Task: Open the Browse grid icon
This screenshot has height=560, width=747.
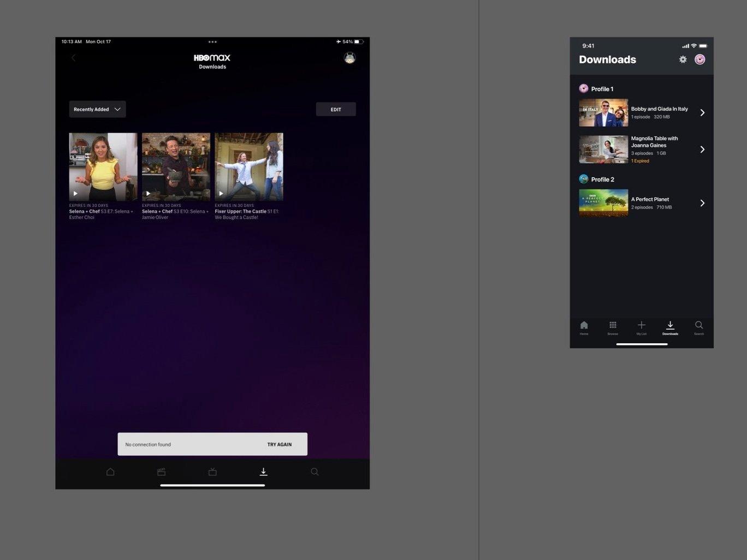Action: [x=613, y=326]
